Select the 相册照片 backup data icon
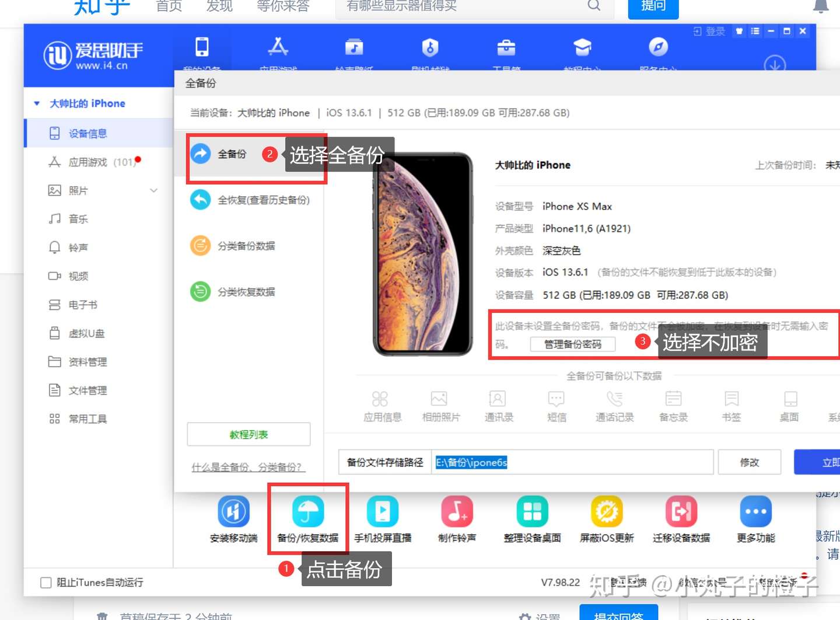The image size is (840, 620). (439, 399)
